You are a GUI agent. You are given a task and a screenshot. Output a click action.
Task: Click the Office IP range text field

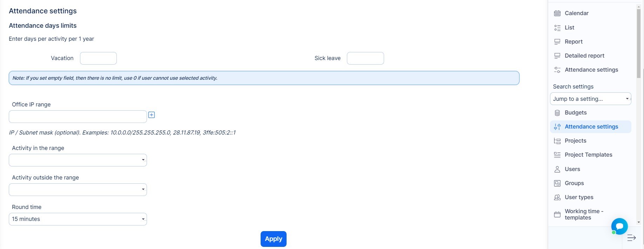pyautogui.click(x=78, y=117)
